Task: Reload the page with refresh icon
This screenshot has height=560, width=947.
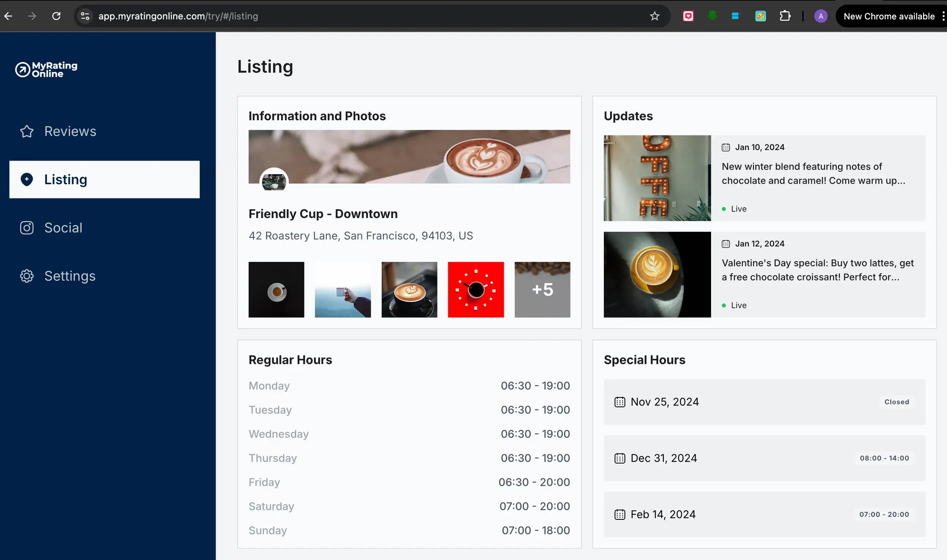Action: 56,16
